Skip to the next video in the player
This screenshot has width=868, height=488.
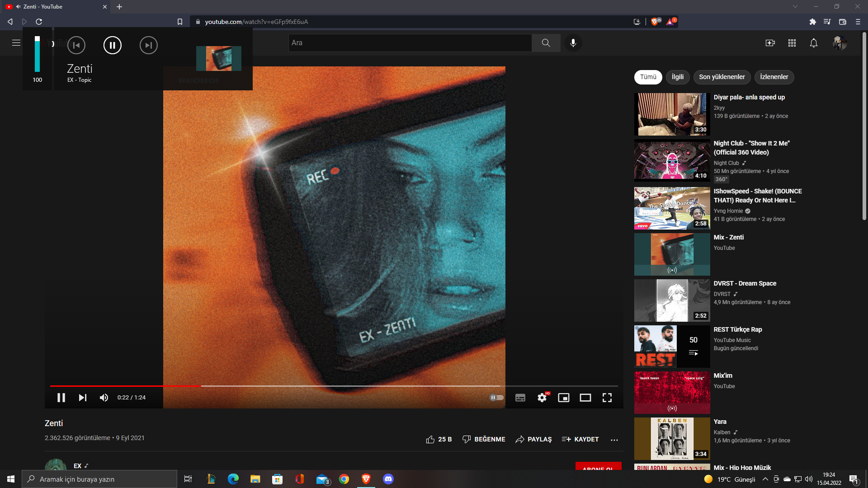point(82,398)
